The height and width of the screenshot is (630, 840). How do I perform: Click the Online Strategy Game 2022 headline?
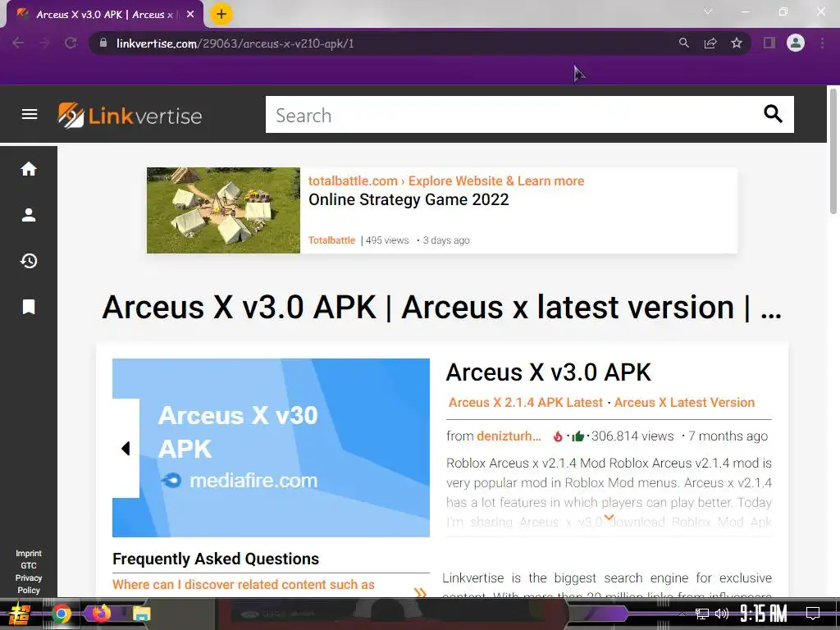(409, 200)
